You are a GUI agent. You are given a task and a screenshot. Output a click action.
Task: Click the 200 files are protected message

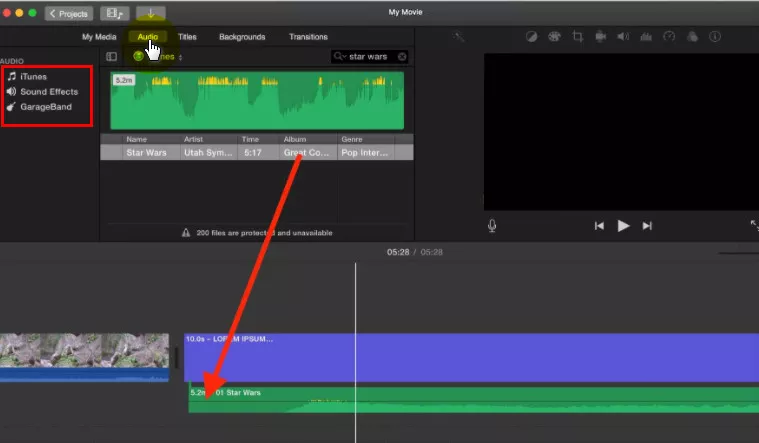click(264, 233)
